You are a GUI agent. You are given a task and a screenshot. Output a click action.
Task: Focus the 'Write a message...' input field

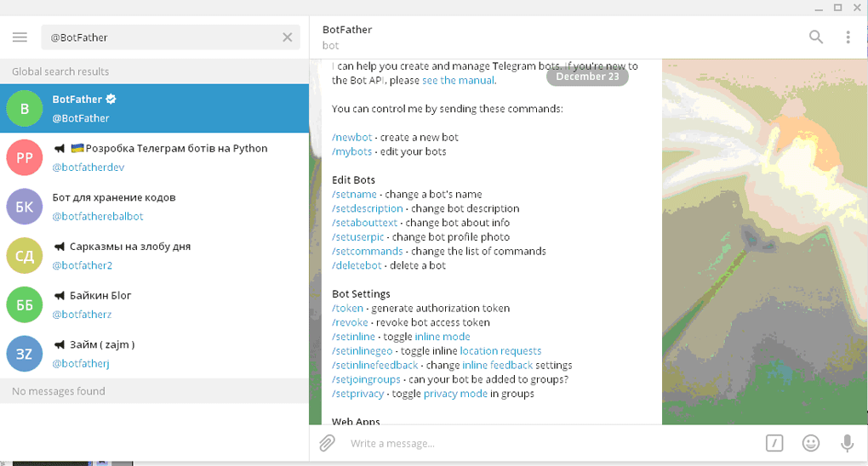(x=545, y=443)
